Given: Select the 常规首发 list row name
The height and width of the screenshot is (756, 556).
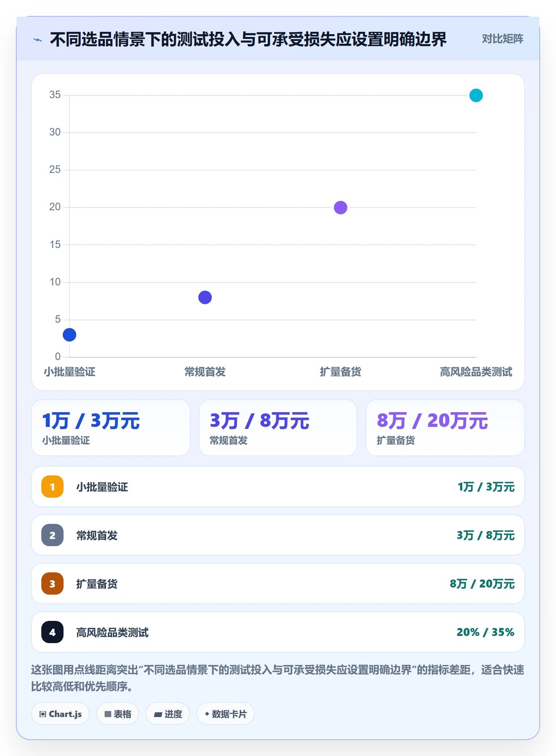Looking at the screenshot, I should pos(97,535).
